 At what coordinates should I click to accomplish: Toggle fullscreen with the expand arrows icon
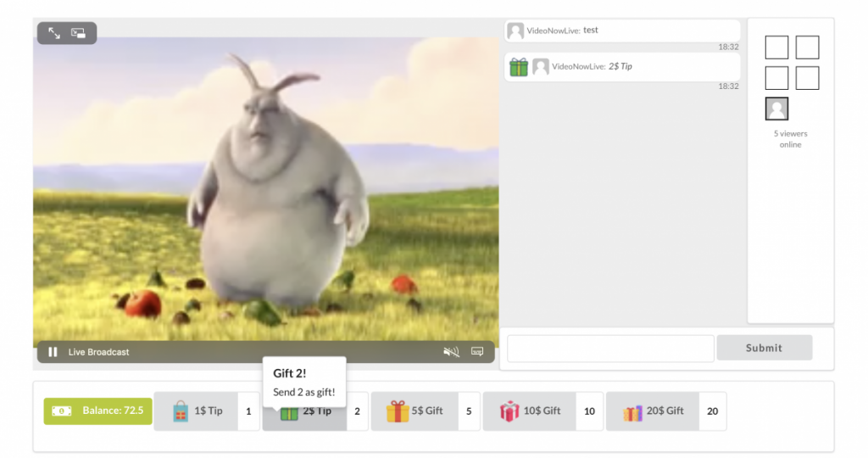pyautogui.click(x=54, y=33)
